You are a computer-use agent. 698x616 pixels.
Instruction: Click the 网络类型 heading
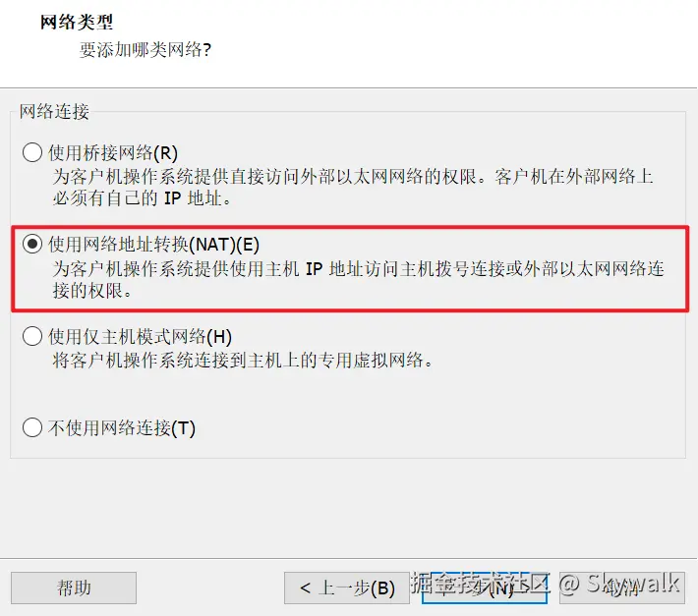77,22
